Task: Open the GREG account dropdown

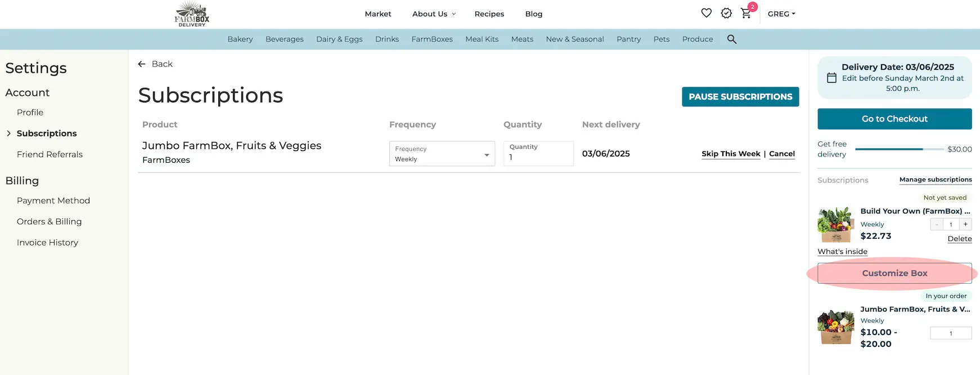Action: 781,14
